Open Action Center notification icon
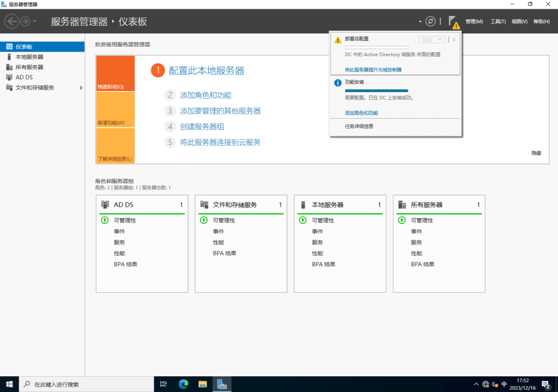This screenshot has width=558, height=392. tap(546, 384)
